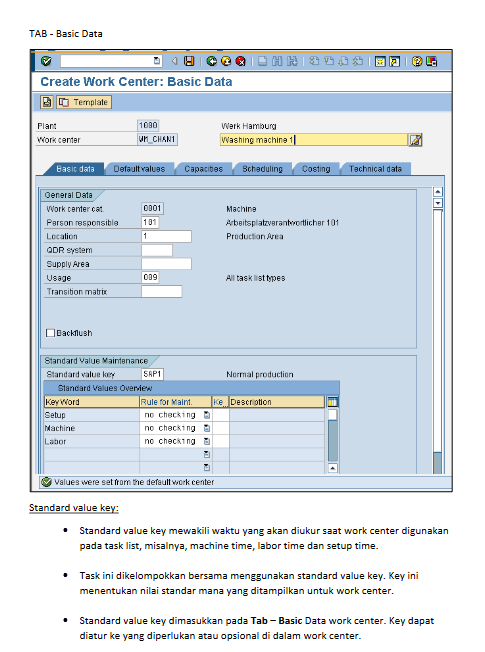
Task: Click the Create New Session icon
Action: [380, 62]
